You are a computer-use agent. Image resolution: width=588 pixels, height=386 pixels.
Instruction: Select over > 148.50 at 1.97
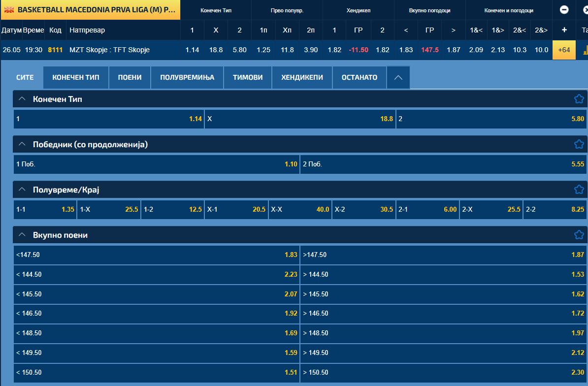[444, 333]
